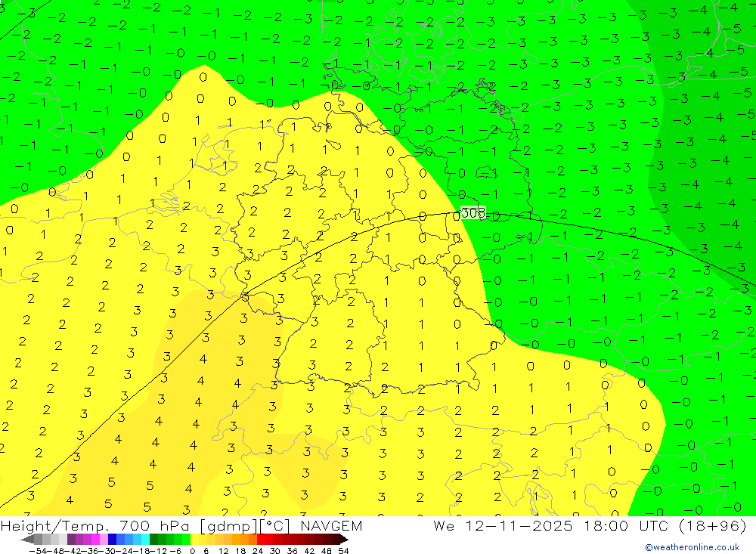Click the (18+96) forecast hour label
The height and width of the screenshot is (554, 756).
[x=713, y=525]
